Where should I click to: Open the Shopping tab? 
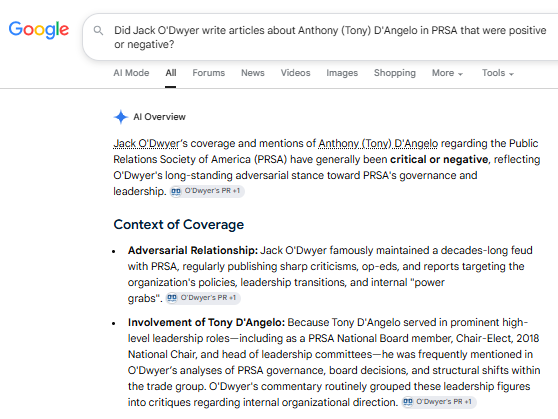coord(395,73)
